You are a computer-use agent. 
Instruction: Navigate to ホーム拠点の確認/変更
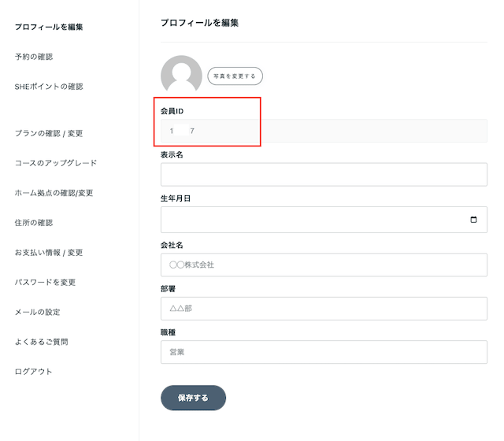59,193
